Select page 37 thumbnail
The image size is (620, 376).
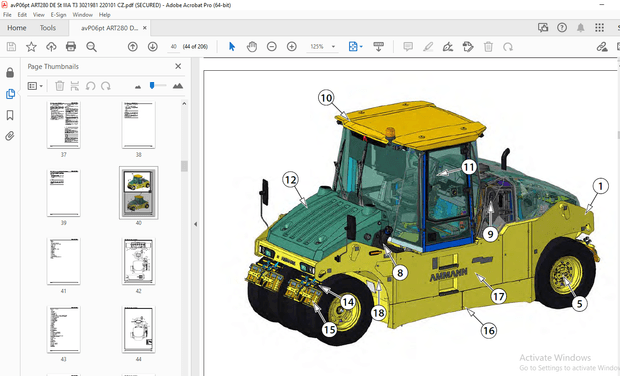click(64, 125)
